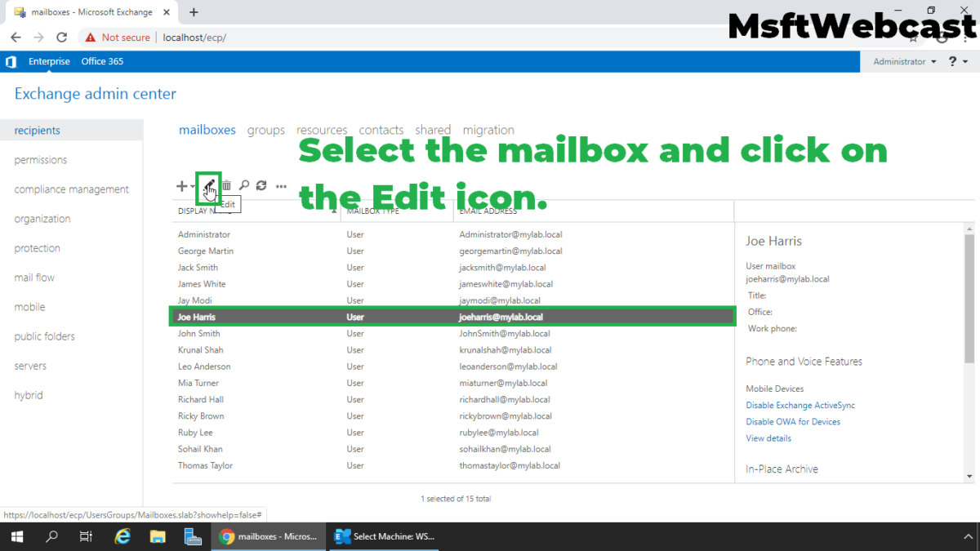This screenshot has width=980, height=551.
Task: Click the Office logo icon top-left
Action: click(x=11, y=61)
